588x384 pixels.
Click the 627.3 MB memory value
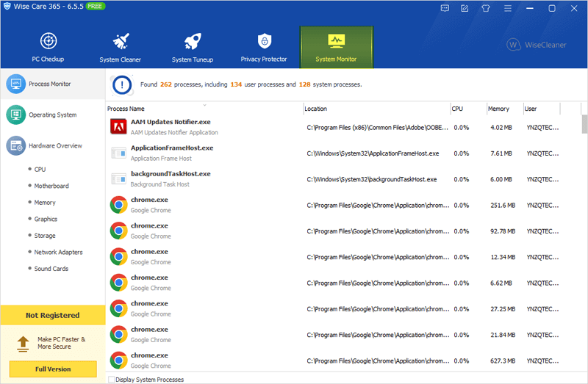click(x=503, y=361)
